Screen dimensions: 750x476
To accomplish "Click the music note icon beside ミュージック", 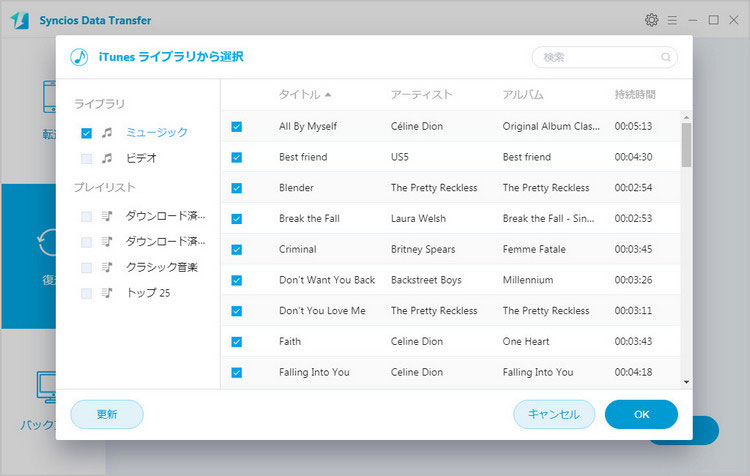I will 107,133.
